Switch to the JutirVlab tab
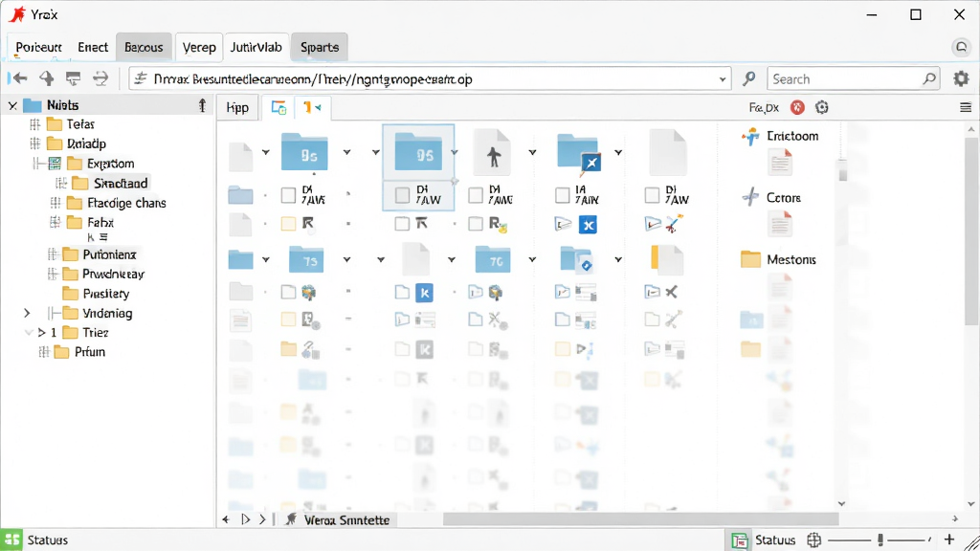Viewport: 980px width, 551px height. (256, 48)
